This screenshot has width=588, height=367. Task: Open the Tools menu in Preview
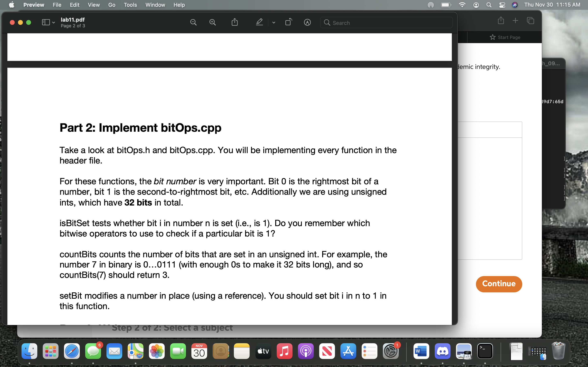pyautogui.click(x=130, y=5)
